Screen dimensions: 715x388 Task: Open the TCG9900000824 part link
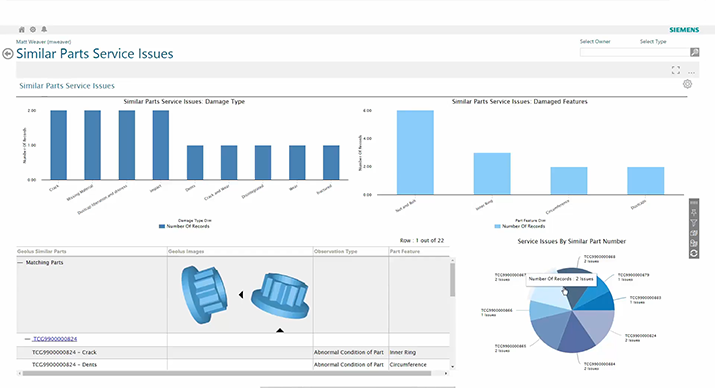tap(55, 339)
